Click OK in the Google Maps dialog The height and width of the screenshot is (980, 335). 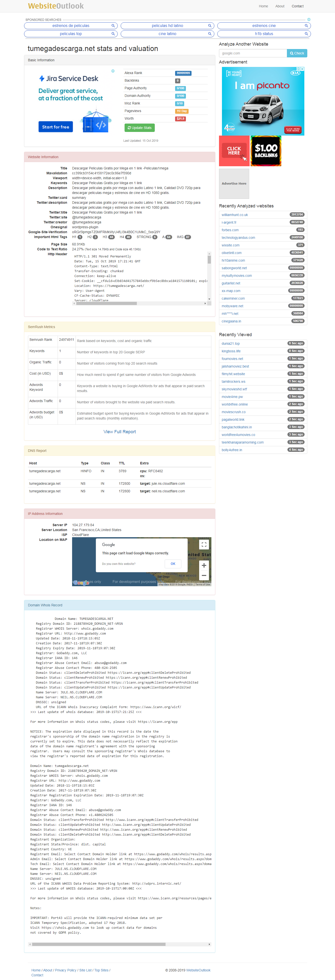coord(173,564)
